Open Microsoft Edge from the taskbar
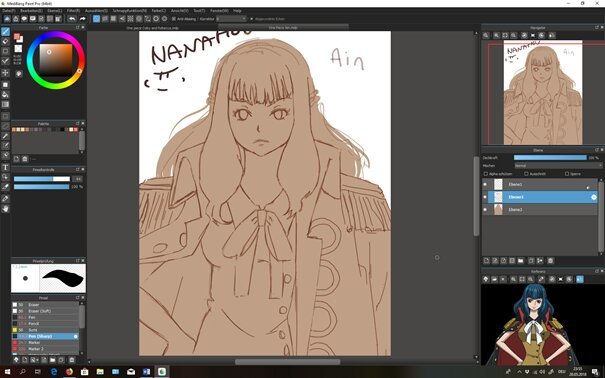 [x=54, y=372]
